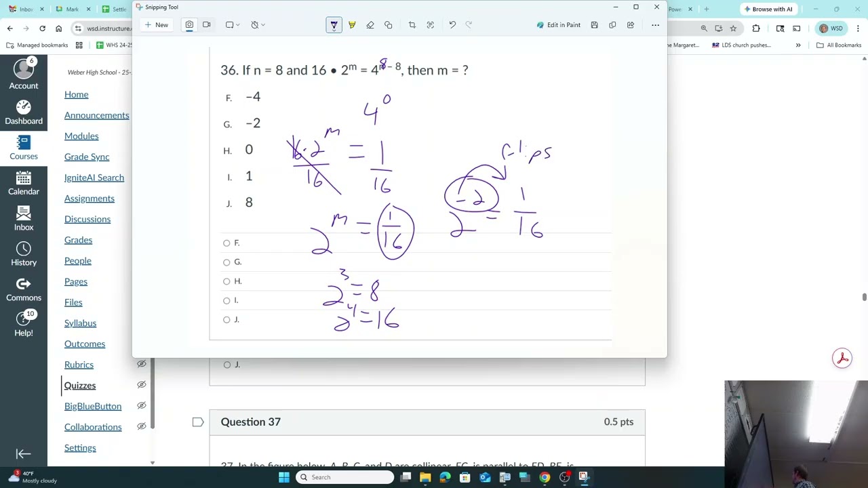The height and width of the screenshot is (488, 868).
Task: Open IgniteAI Search
Action: tap(94, 178)
